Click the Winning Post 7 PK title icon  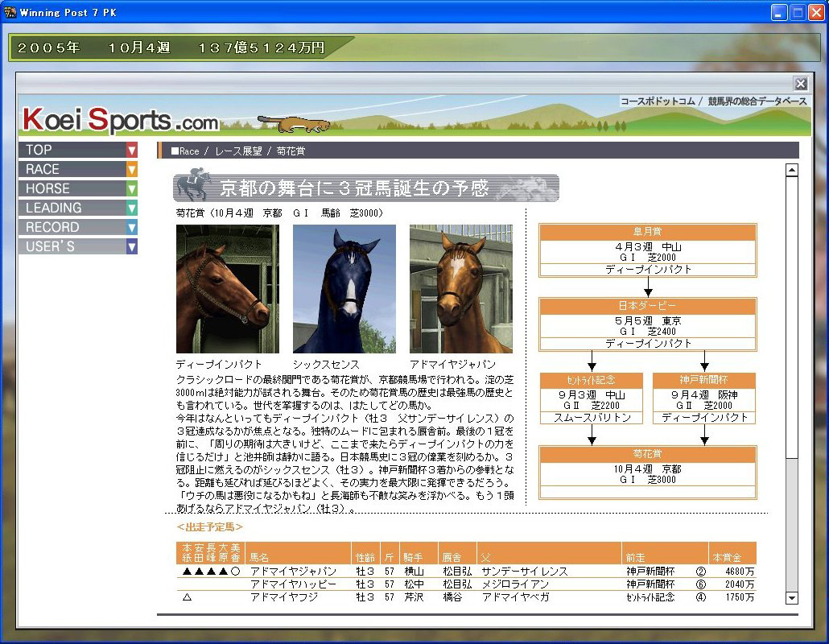pyautogui.click(x=10, y=12)
